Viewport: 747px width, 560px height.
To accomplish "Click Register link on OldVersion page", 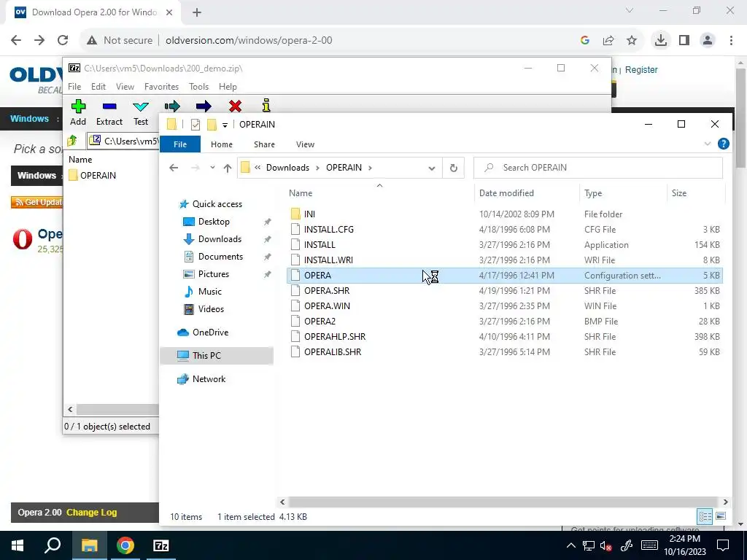I will click(x=641, y=69).
